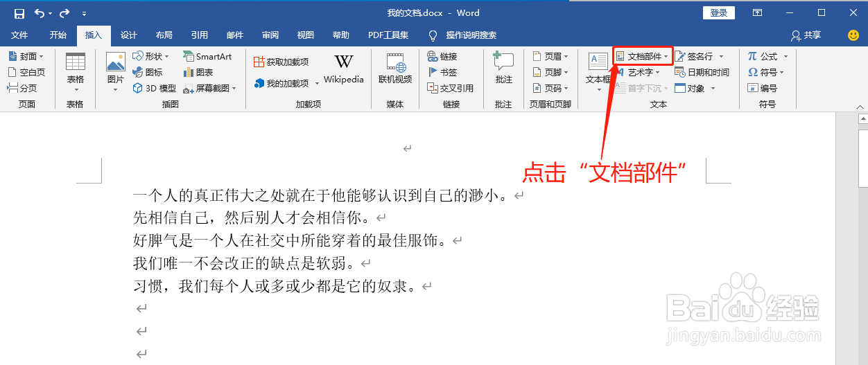This screenshot has height=365, width=868.
Task: Switch to the 邮件 tab
Action: coord(235,35)
